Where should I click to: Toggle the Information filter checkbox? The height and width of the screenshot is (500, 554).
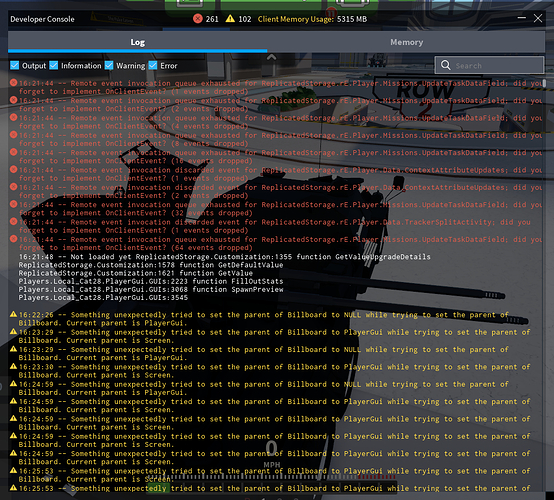tap(54, 65)
